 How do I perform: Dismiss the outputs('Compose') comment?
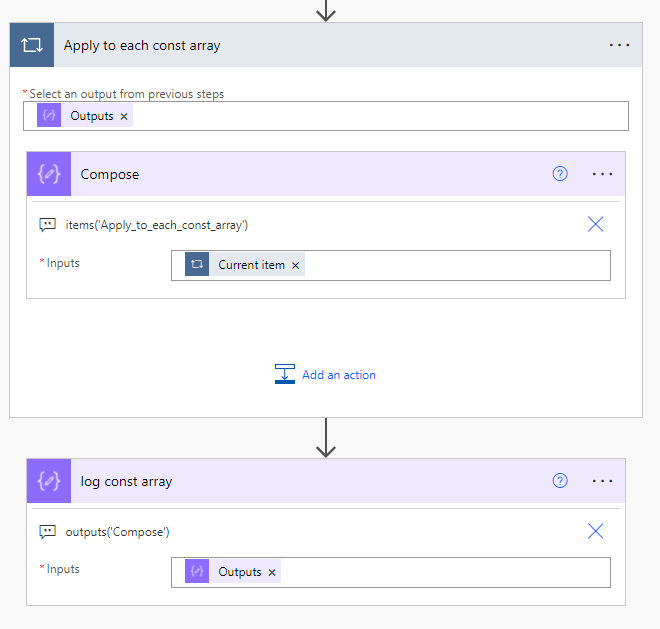tap(595, 531)
